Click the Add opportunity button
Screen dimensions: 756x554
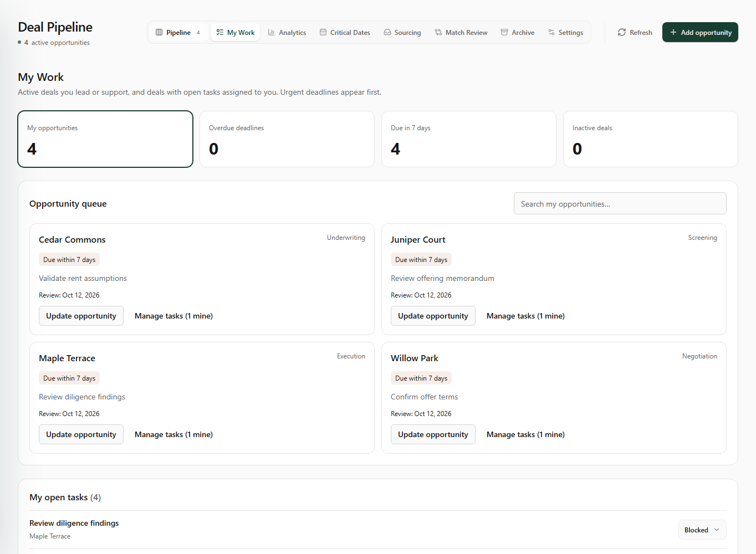[700, 32]
